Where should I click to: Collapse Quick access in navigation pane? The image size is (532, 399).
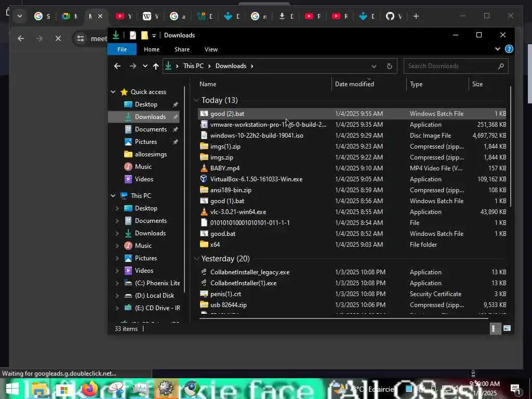(x=113, y=92)
